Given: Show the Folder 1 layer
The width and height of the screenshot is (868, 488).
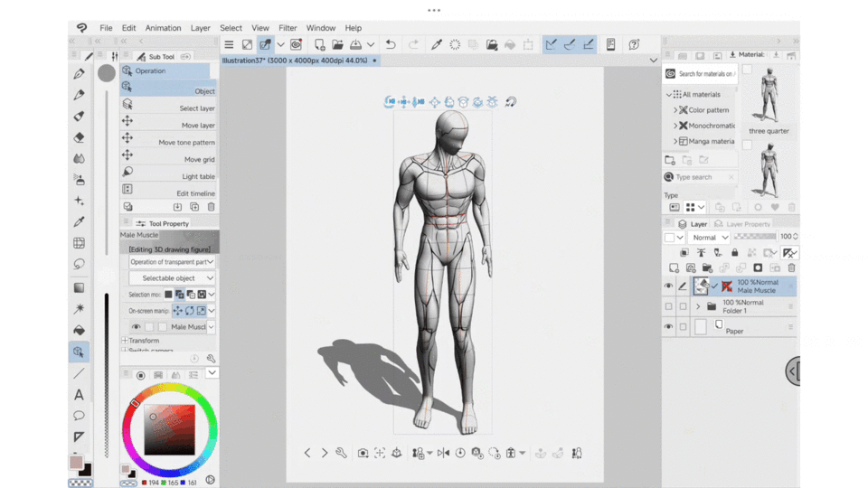Looking at the screenshot, I should pyautogui.click(x=669, y=306).
